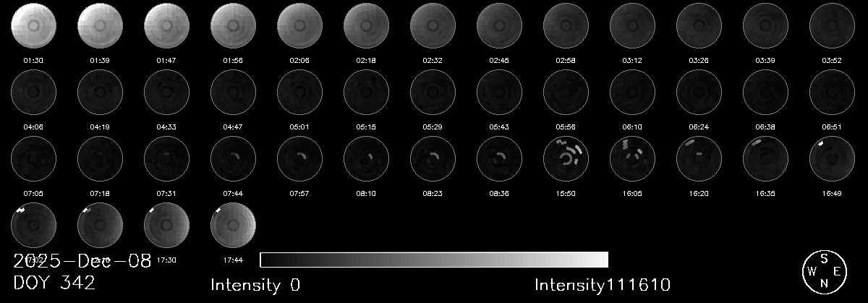Click the DOY 342 label
868x303 pixels.
(x=54, y=283)
